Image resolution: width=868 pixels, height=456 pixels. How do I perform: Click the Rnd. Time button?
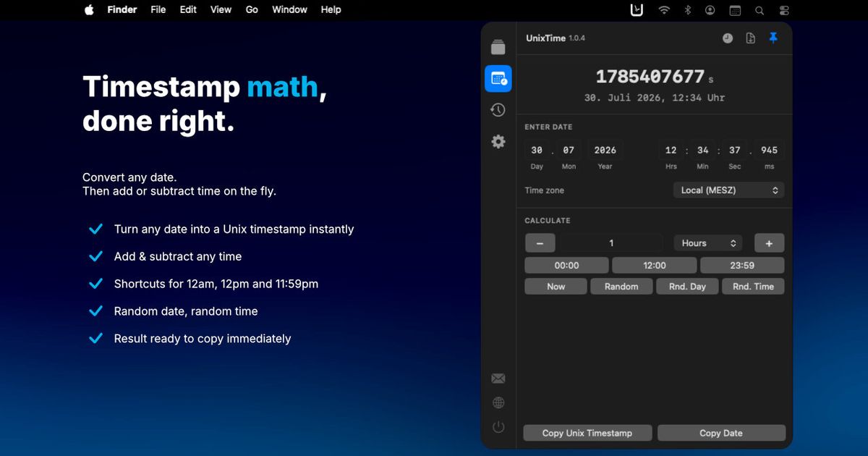pyautogui.click(x=753, y=287)
